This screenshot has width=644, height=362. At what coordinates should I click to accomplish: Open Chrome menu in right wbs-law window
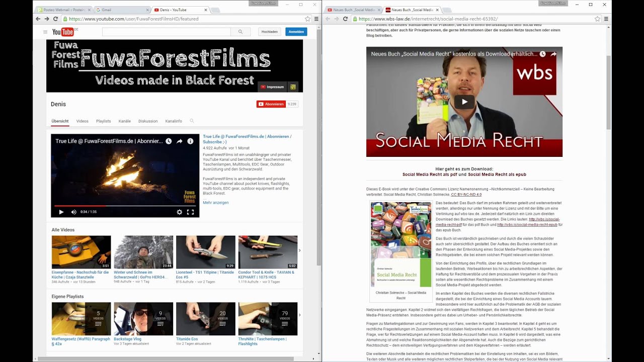pyautogui.click(x=606, y=19)
